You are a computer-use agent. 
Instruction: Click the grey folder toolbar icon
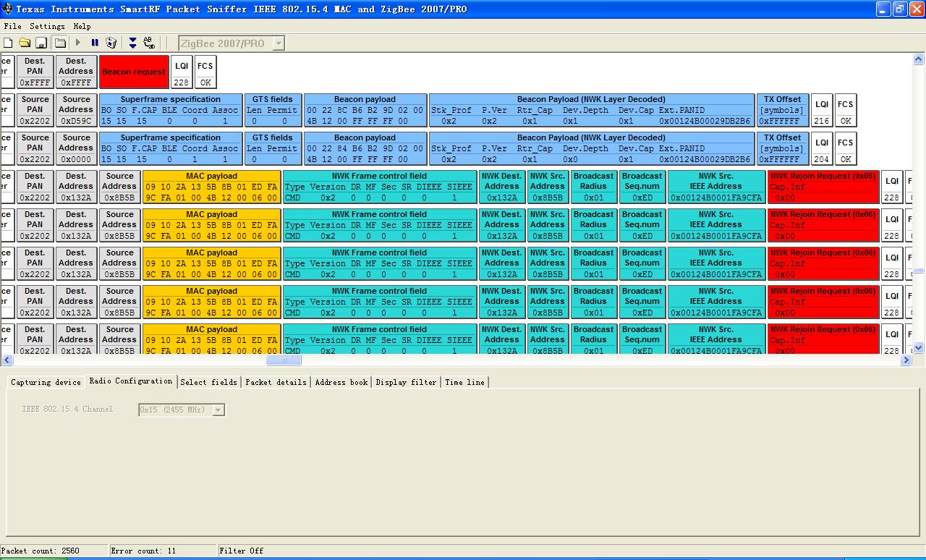60,43
